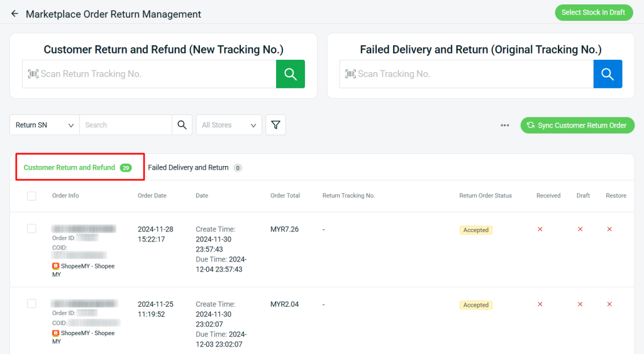Open the funnel filter options

pyautogui.click(x=275, y=125)
